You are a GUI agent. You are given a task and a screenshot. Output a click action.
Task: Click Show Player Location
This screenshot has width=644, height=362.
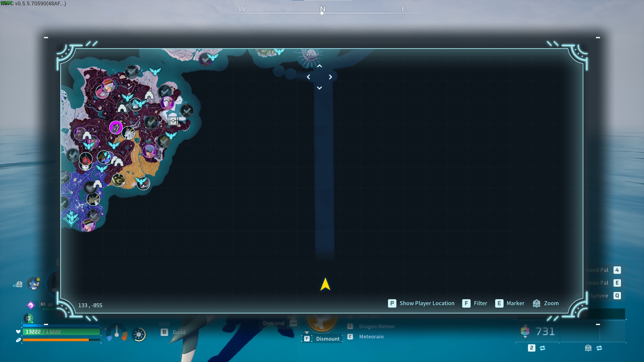pyautogui.click(x=421, y=303)
